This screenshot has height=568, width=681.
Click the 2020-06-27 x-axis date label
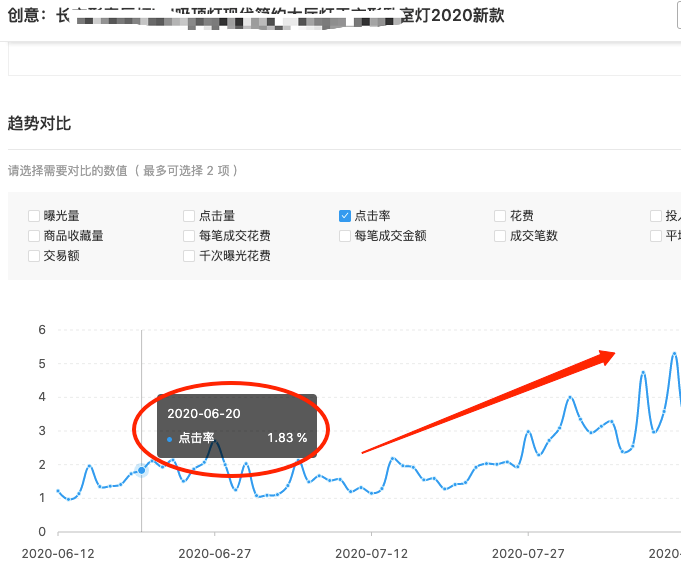[213, 553]
